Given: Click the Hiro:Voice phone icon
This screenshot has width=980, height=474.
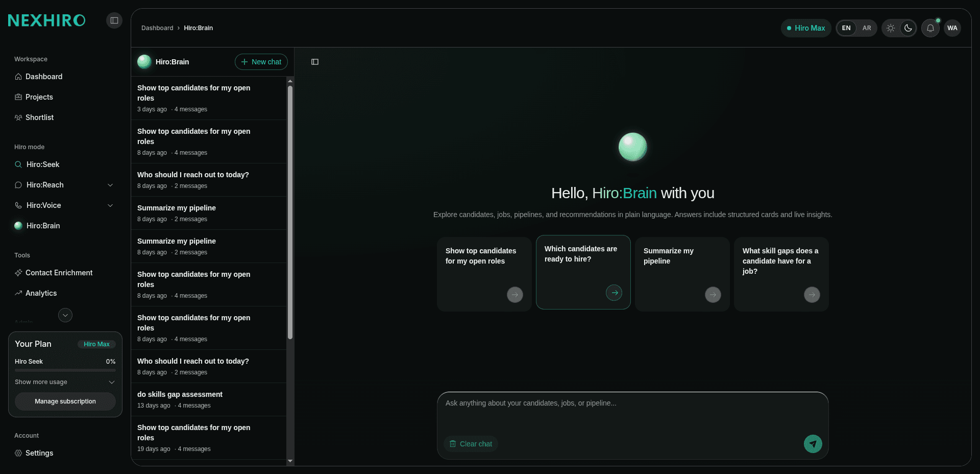Looking at the screenshot, I should coord(18,205).
